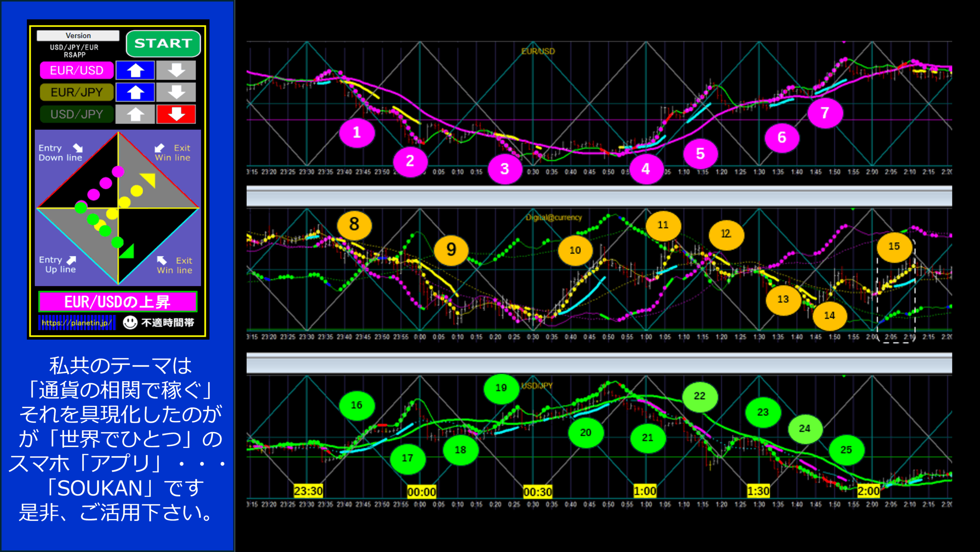This screenshot has width=980, height=552.
Task: Click the EUR/USD gray down arrow
Action: [176, 70]
